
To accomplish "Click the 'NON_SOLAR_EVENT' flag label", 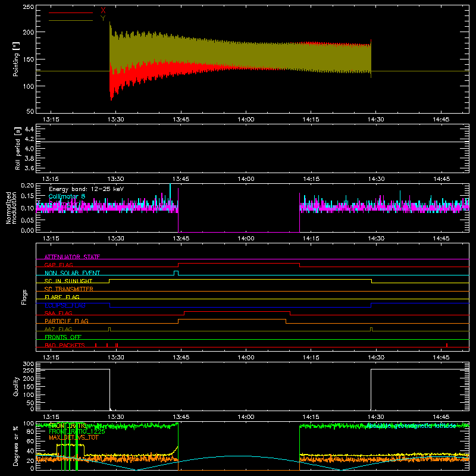I will [x=72, y=273].
